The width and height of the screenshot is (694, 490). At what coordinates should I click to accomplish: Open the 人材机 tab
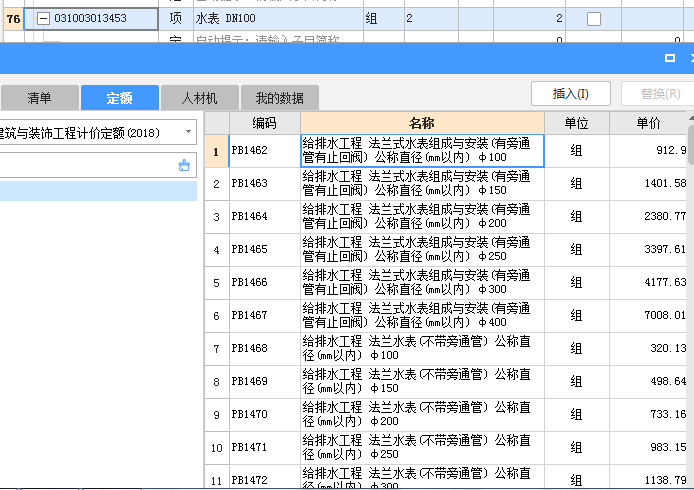(x=200, y=98)
